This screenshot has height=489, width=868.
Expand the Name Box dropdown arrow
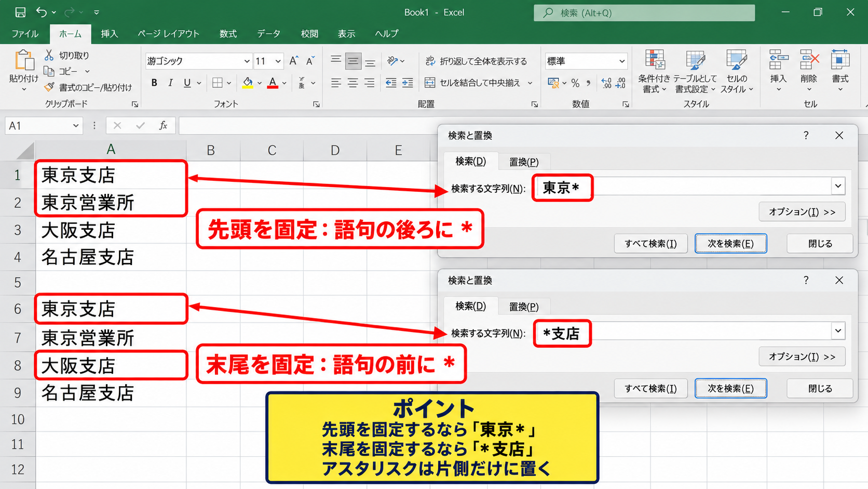[x=76, y=126]
